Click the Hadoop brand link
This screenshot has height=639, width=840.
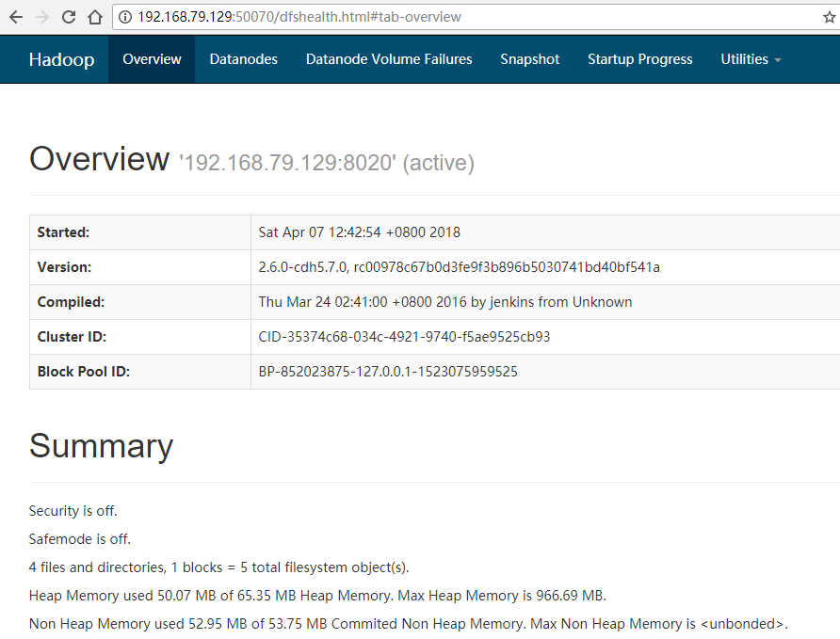[x=61, y=59]
